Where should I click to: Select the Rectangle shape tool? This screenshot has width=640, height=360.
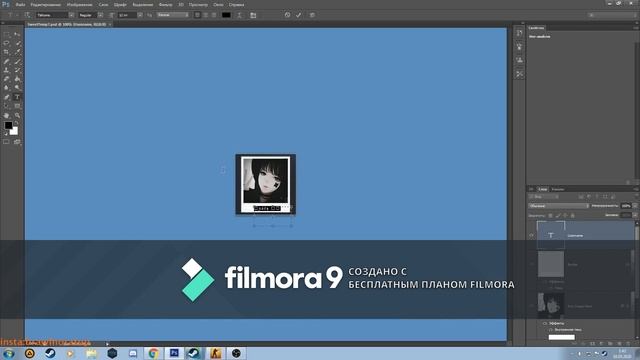click(x=17, y=106)
